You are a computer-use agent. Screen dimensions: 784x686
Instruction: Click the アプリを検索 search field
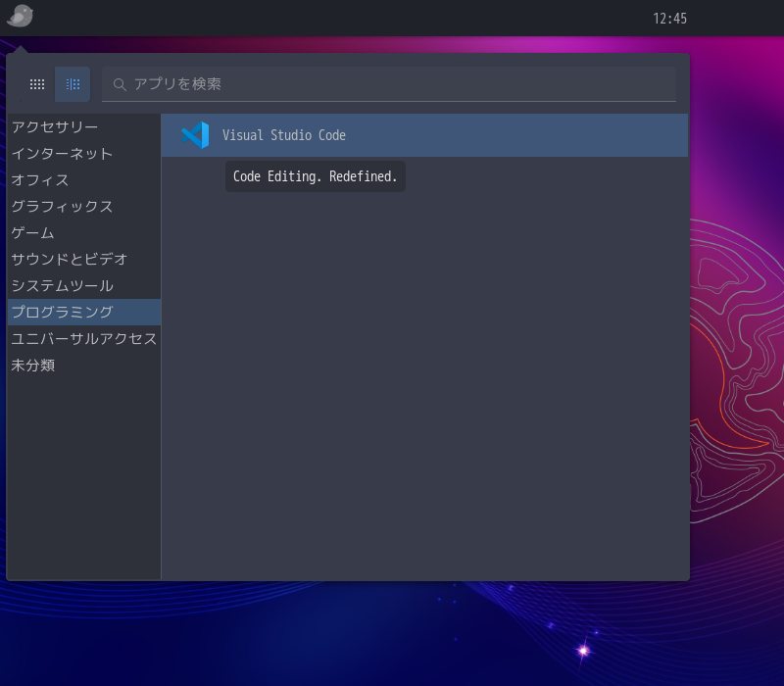click(x=389, y=84)
